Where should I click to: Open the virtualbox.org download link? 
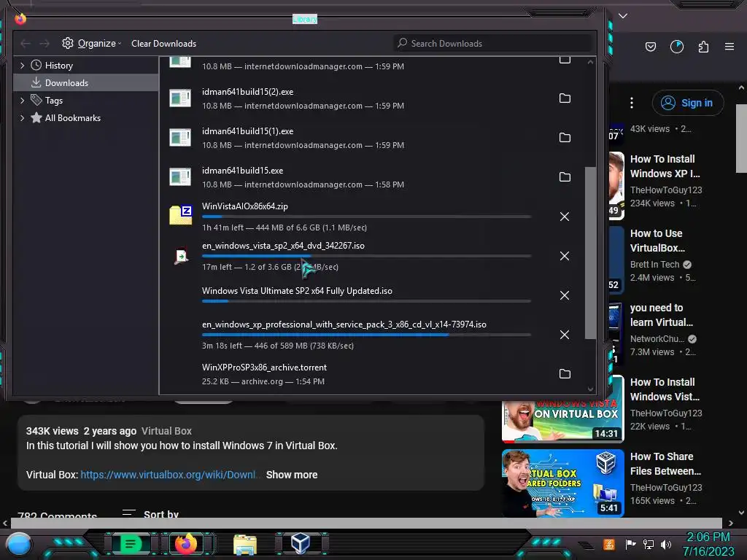[169, 475]
